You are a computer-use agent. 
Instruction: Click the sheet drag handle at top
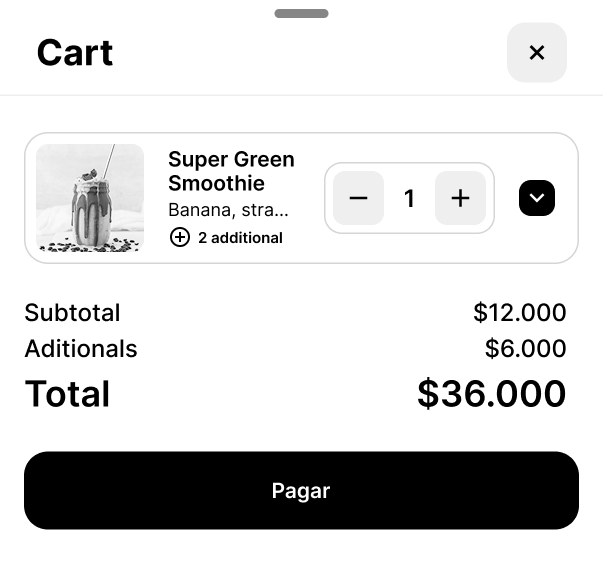point(301,14)
